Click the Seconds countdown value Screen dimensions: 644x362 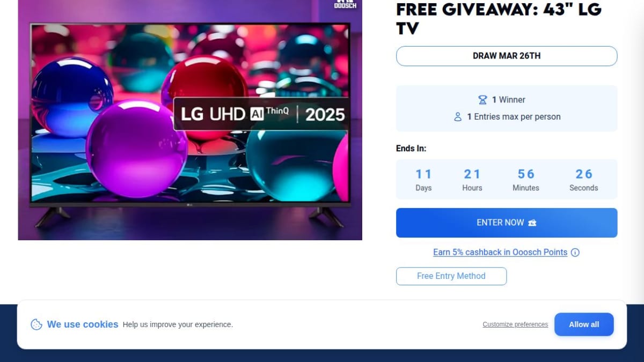coord(584,174)
